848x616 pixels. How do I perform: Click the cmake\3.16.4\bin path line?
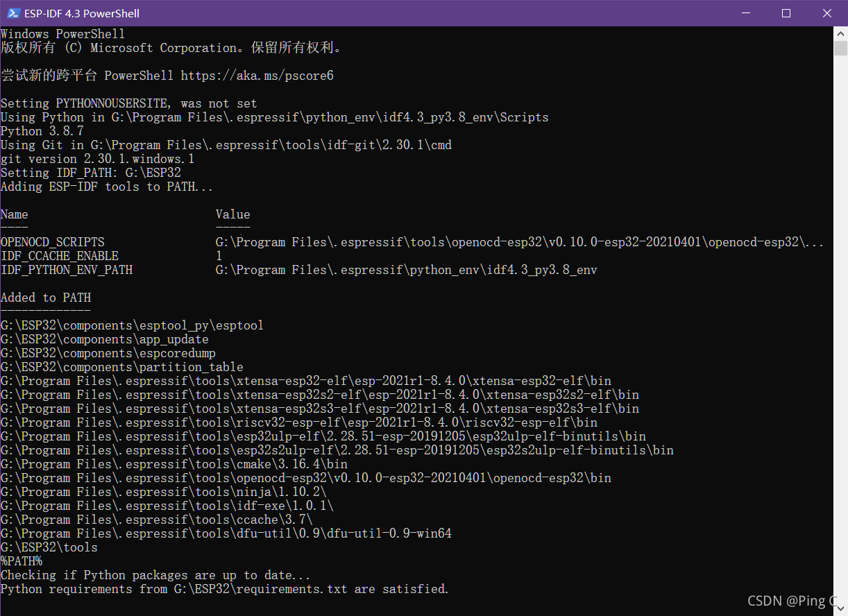point(174,464)
